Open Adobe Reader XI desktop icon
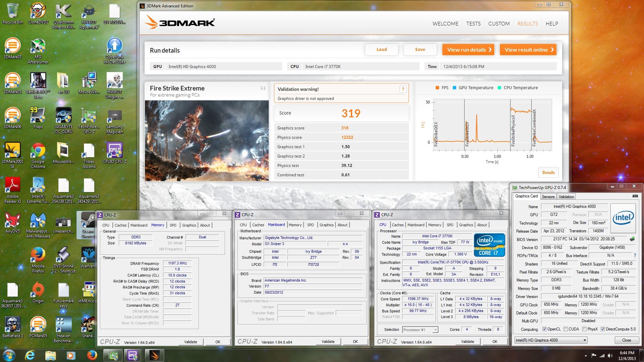Image resolution: width=644 pixels, height=362 pixels. coord(12,191)
